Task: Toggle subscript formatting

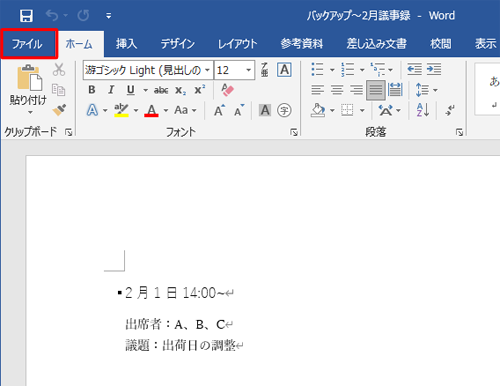Action: tap(181, 90)
